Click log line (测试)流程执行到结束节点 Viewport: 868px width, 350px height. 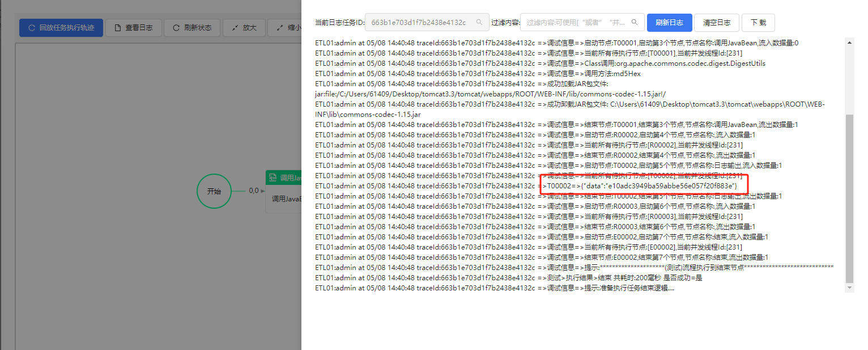[575, 267]
